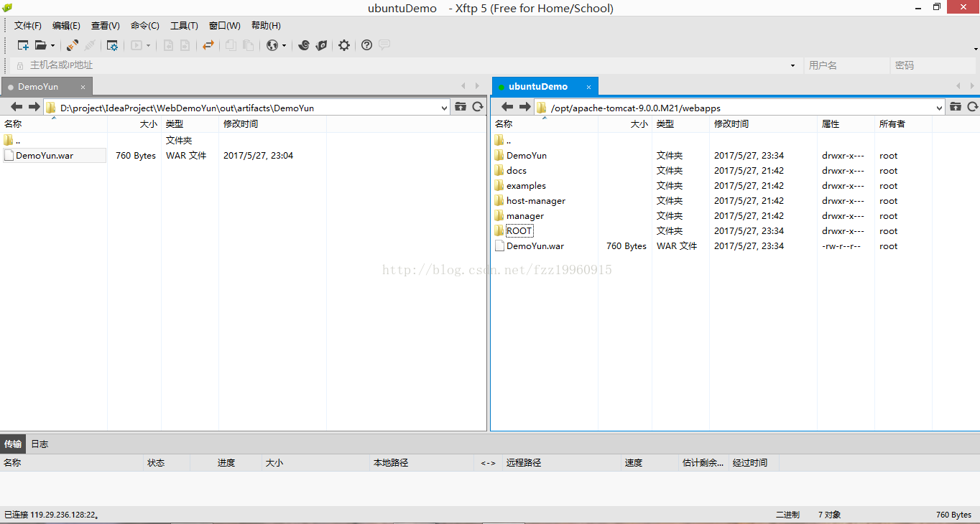Create new folder in remote pane
This screenshot has width=980, height=524.
pos(956,107)
